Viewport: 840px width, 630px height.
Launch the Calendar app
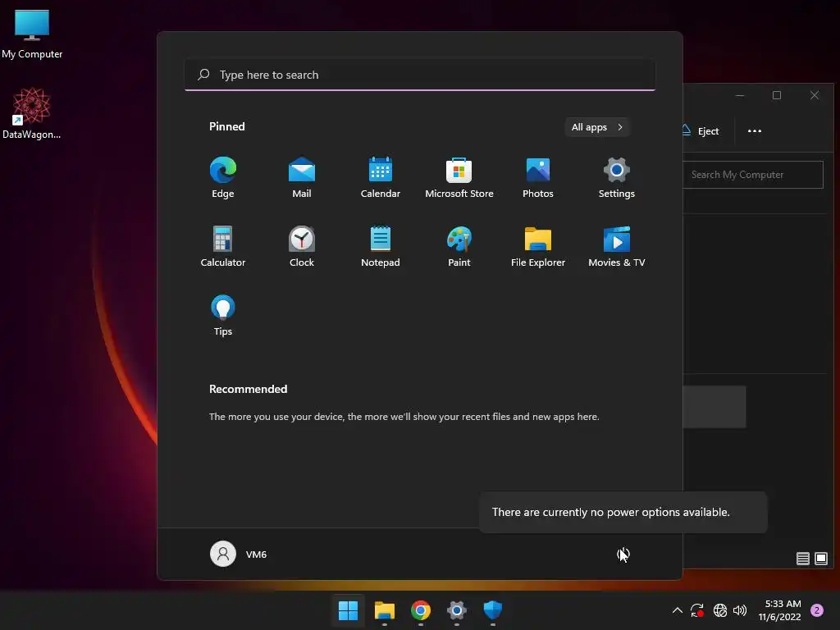381,178
